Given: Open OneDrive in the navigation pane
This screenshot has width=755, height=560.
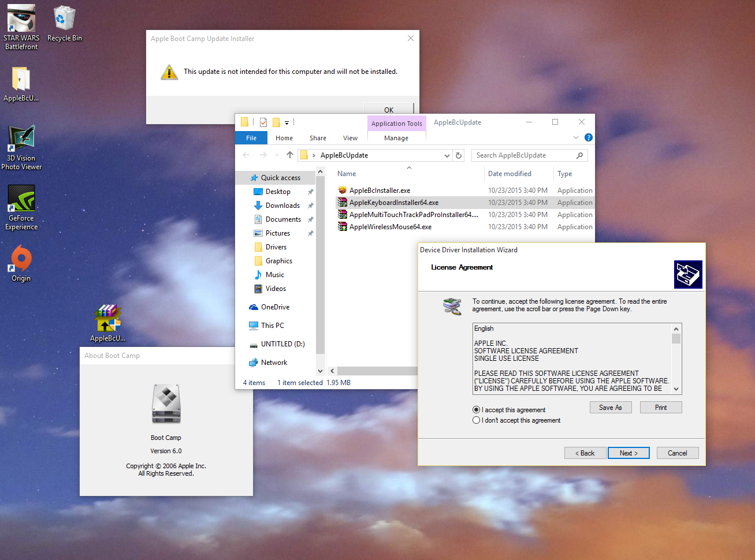Looking at the screenshot, I should pyautogui.click(x=269, y=307).
